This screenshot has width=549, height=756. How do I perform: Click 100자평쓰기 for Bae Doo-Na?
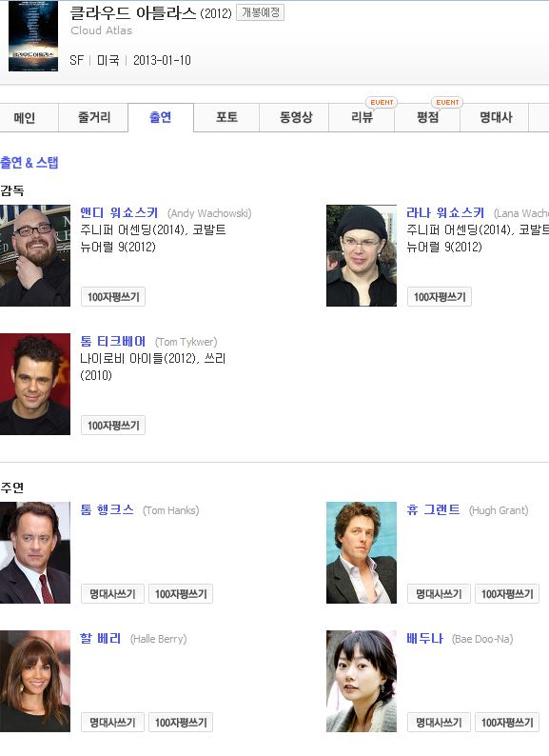tap(507, 723)
